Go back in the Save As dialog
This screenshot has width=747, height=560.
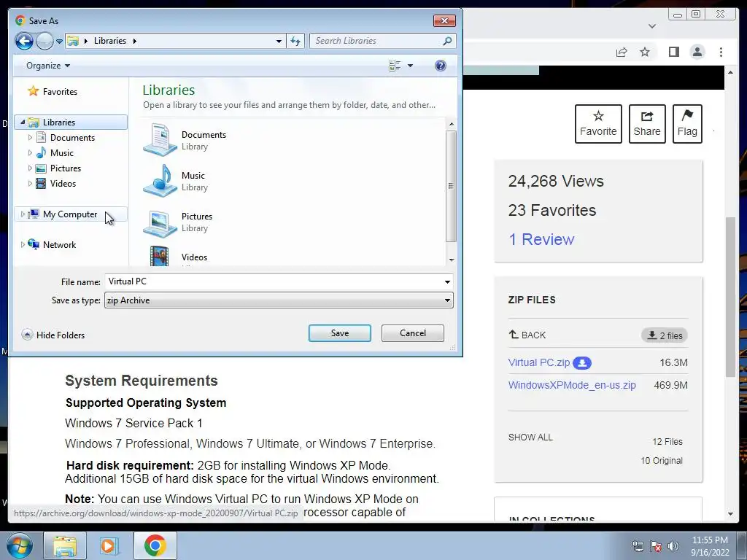click(24, 41)
